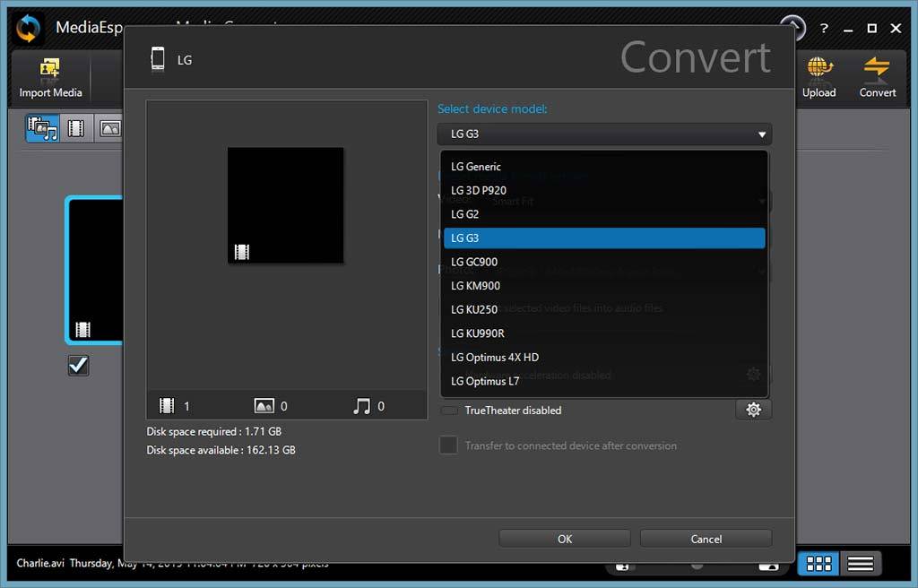Select LG Generic from the list
The height and width of the screenshot is (588, 918).
[604, 167]
